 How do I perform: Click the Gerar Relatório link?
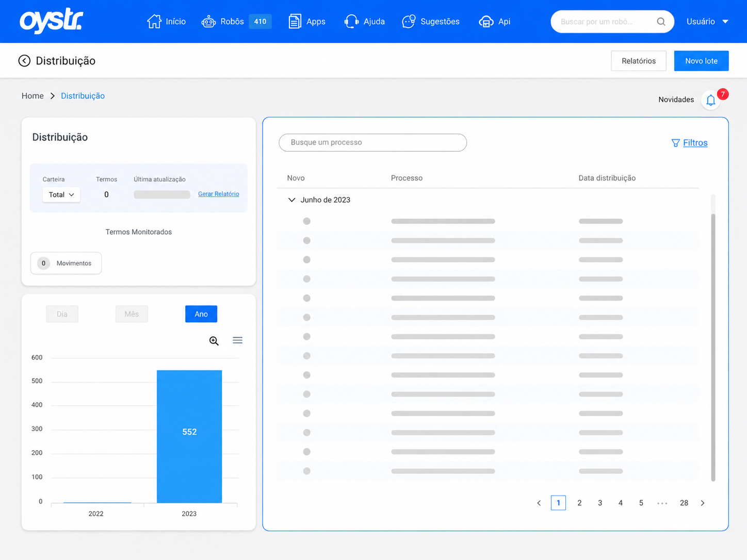tap(219, 194)
